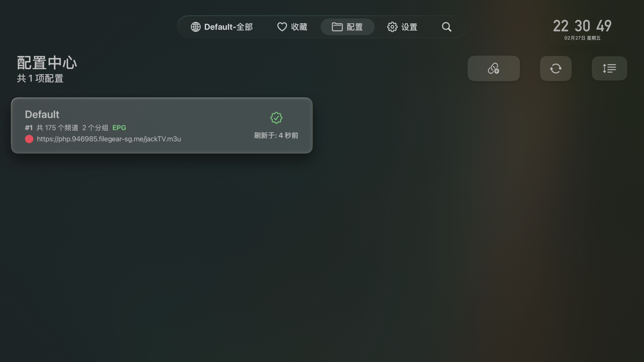Click the green EPG label
This screenshot has width=644, height=362.
tap(119, 128)
